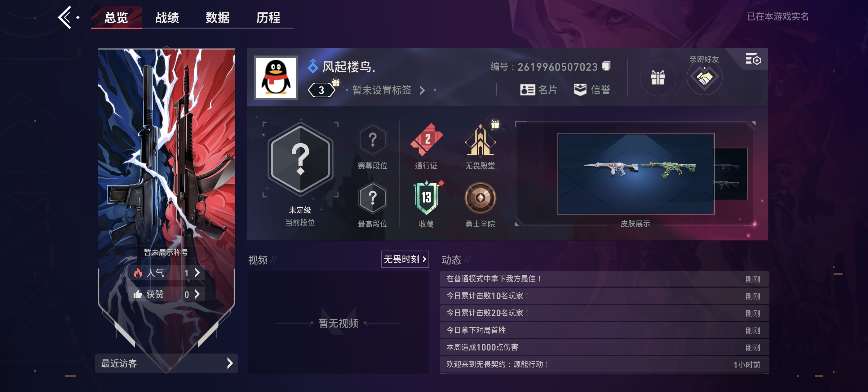The image size is (868, 392).
Task: View the 当前段位 rank emblem
Action: click(x=300, y=160)
